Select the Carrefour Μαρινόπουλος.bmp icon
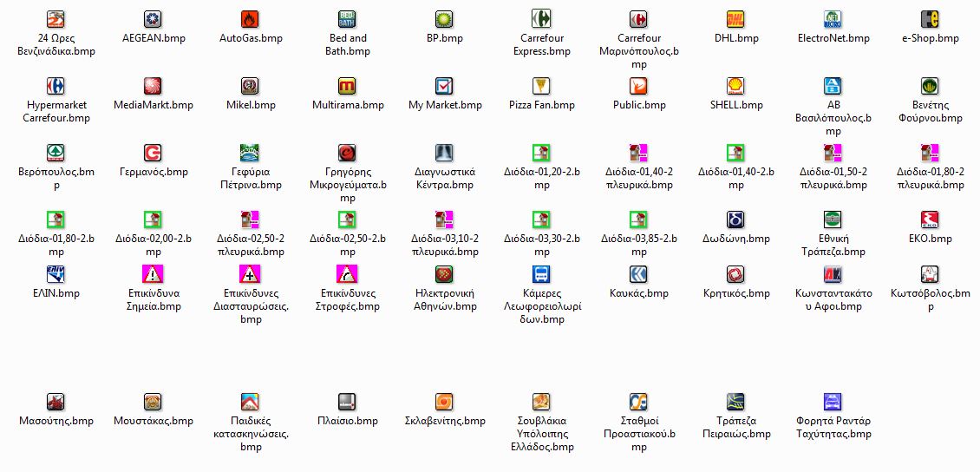 coord(639,19)
